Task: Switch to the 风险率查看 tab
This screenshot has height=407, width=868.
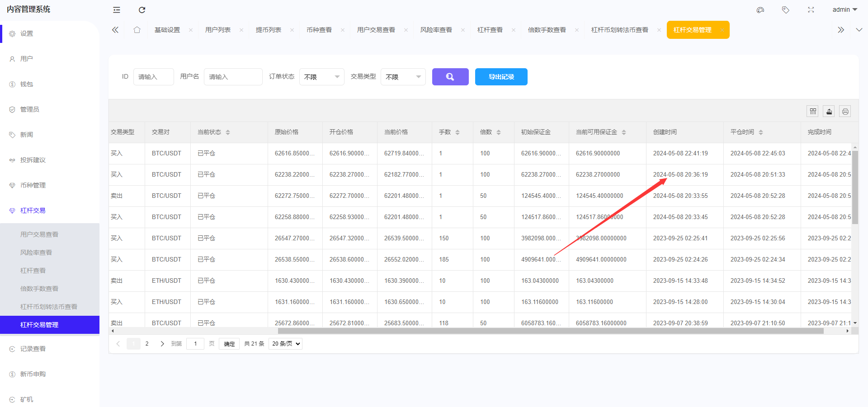Action: pyautogui.click(x=436, y=30)
